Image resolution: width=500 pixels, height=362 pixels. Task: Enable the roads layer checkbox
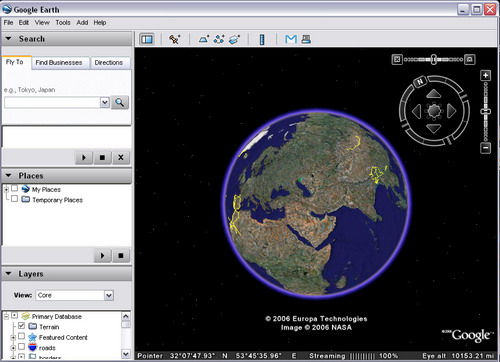click(x=22, y=347)
